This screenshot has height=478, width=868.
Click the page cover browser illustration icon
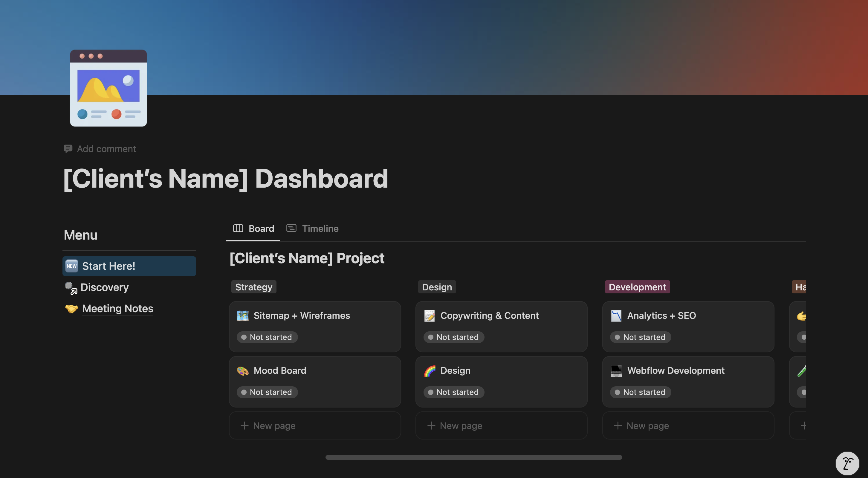[108, 88]
